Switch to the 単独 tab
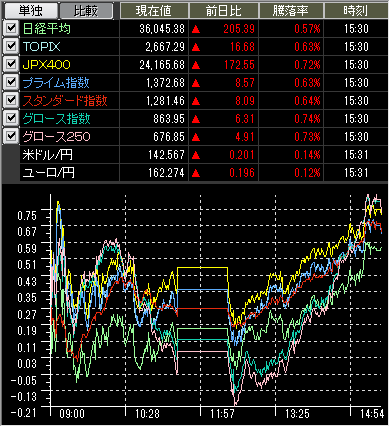 30,10
